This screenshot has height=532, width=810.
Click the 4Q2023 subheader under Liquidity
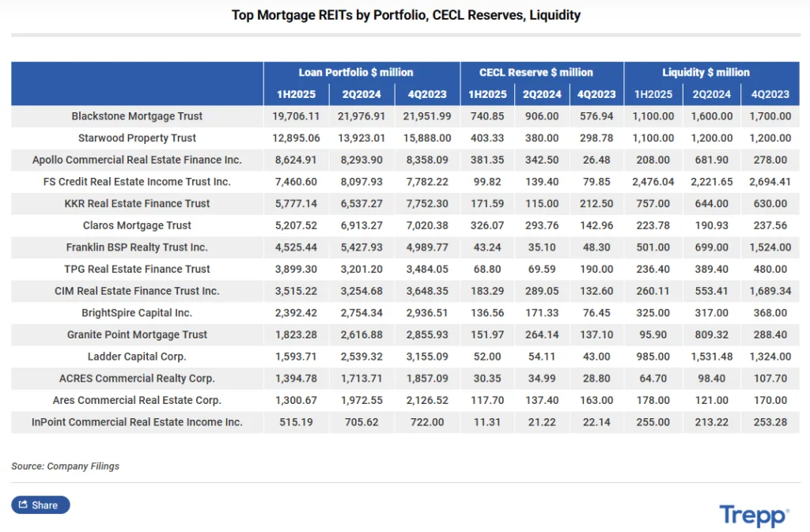click(x=770, y=94)
